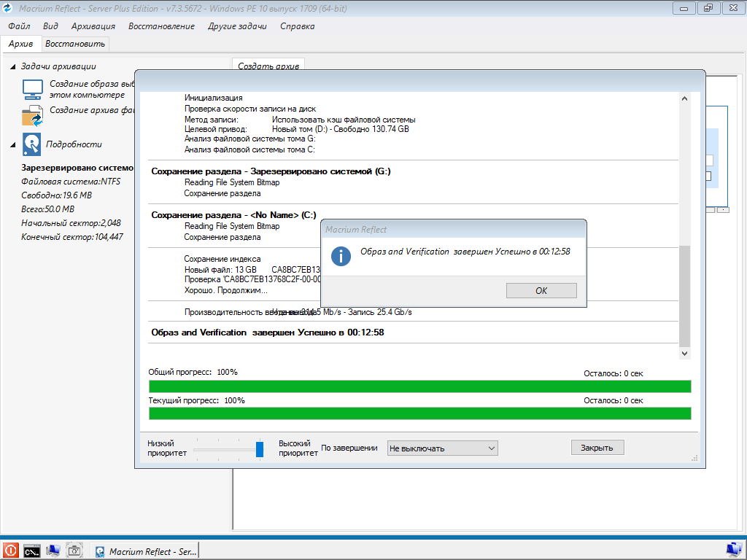This screenshot has width=747, height=560.
Task: Switch to the Восстановить tab
Action: [x=75, y=44]
